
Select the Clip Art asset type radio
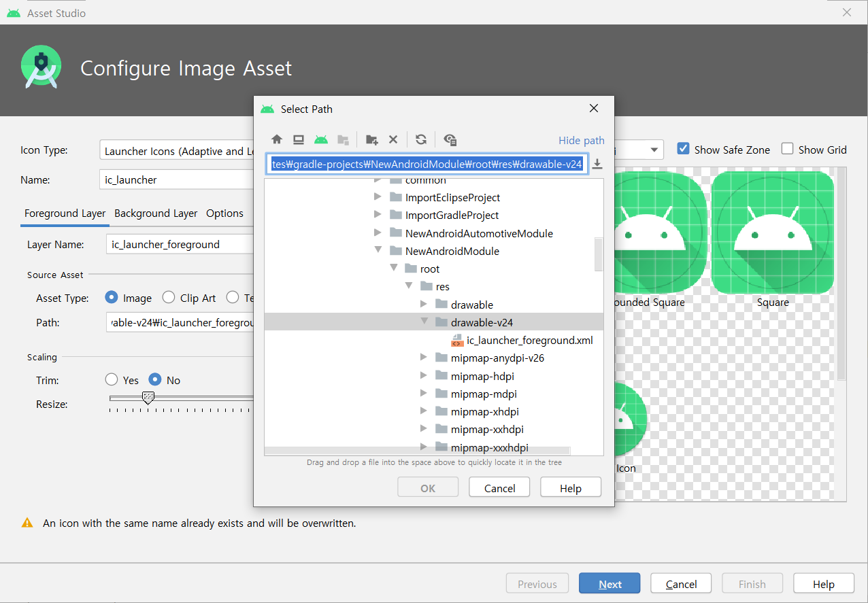click(168, 298)
